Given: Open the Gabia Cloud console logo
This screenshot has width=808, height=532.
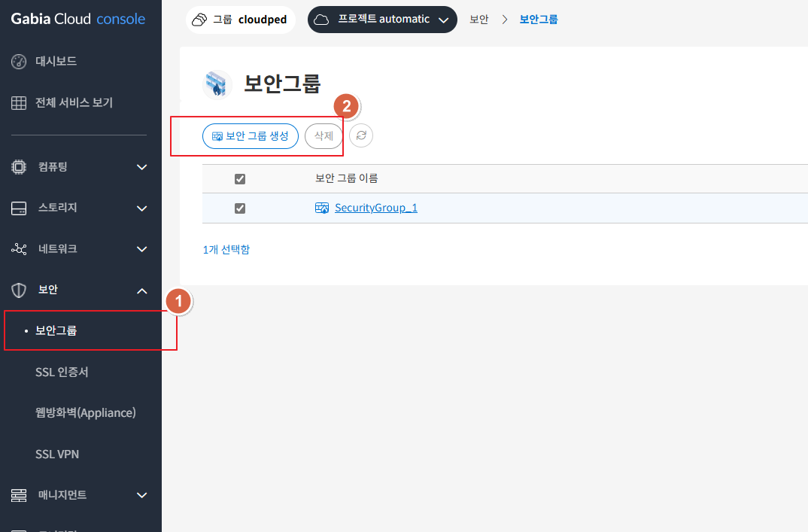Looking at the screenshot, I should pos(77,19).
